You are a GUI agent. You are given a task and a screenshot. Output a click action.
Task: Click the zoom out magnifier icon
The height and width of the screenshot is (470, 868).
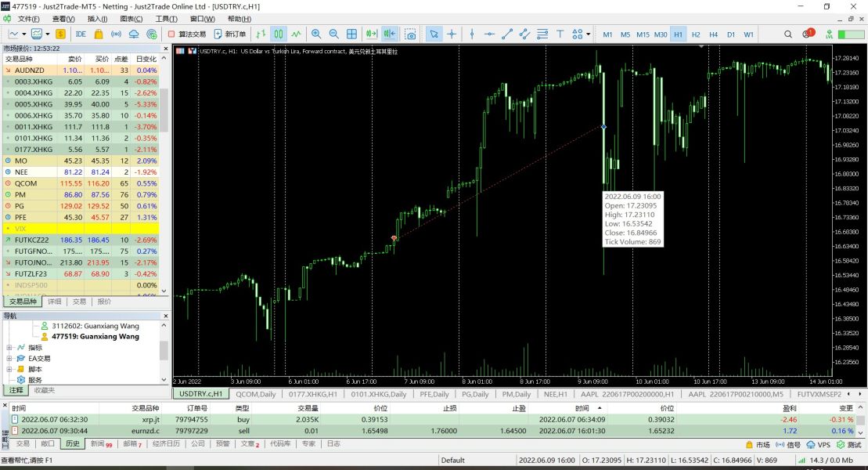click(x=334, y=34)
